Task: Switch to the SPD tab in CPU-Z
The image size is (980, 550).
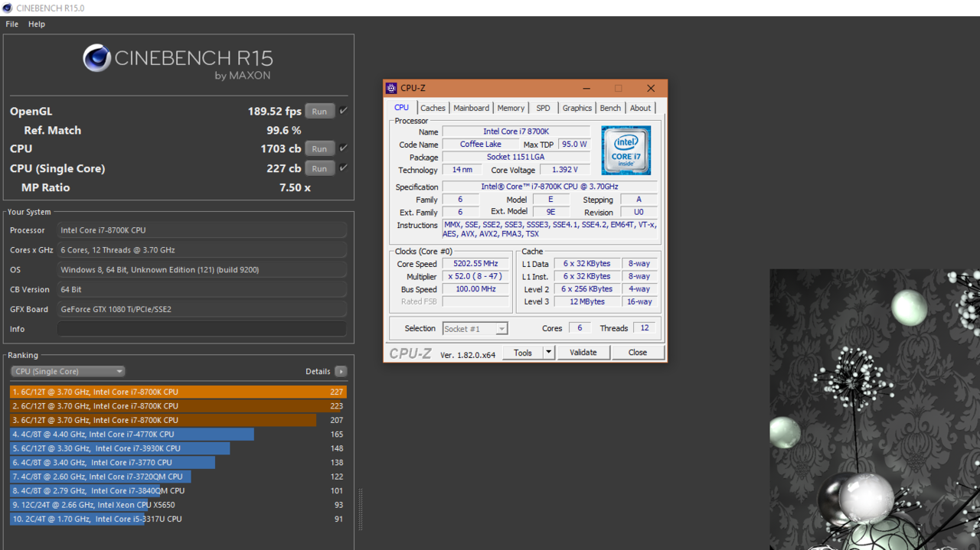Action: click(543, 108)
